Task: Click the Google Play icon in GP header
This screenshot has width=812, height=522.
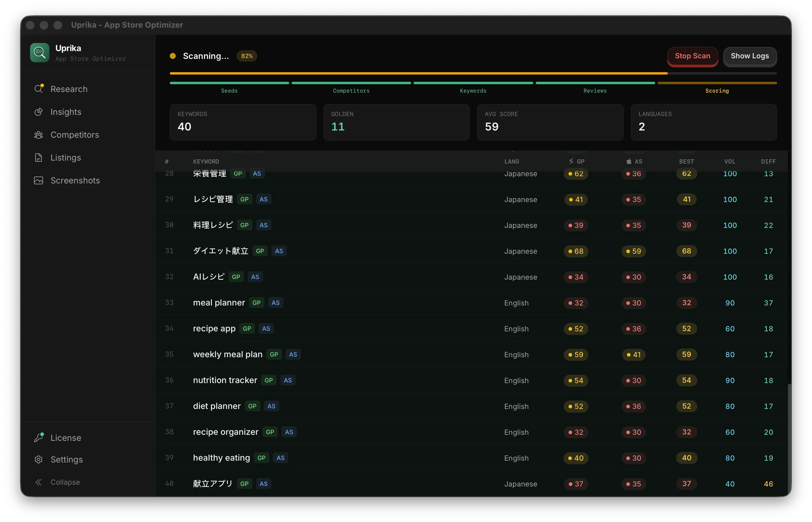Action: click(571, 161)
